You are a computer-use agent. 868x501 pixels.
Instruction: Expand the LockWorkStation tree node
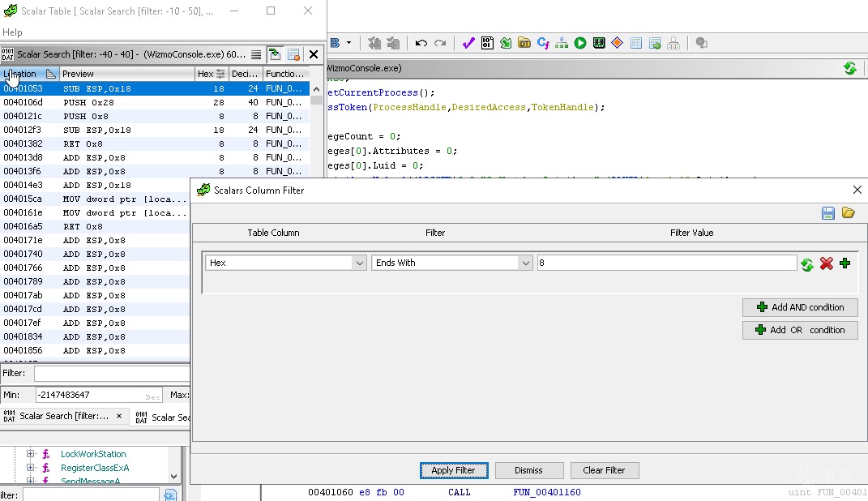31,454
